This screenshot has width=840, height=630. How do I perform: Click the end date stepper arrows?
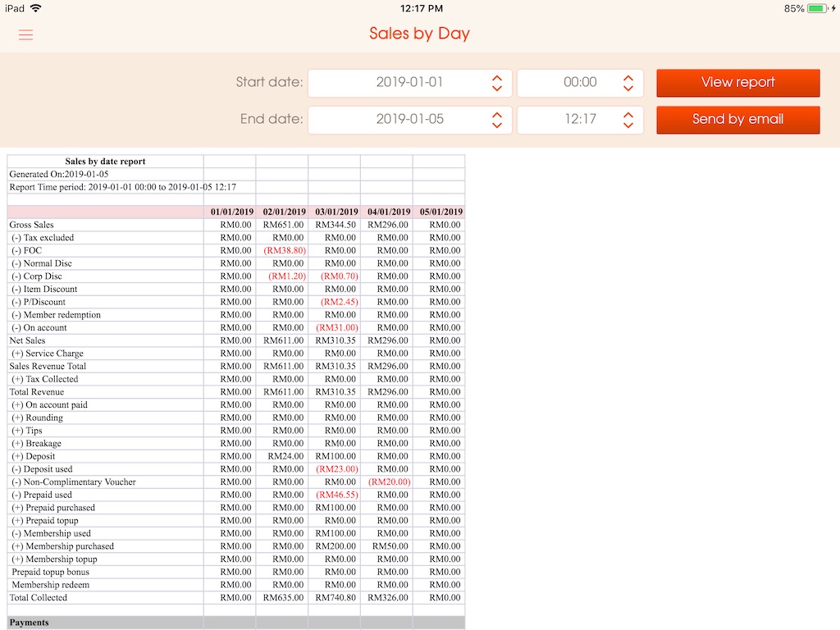(496, 120)
